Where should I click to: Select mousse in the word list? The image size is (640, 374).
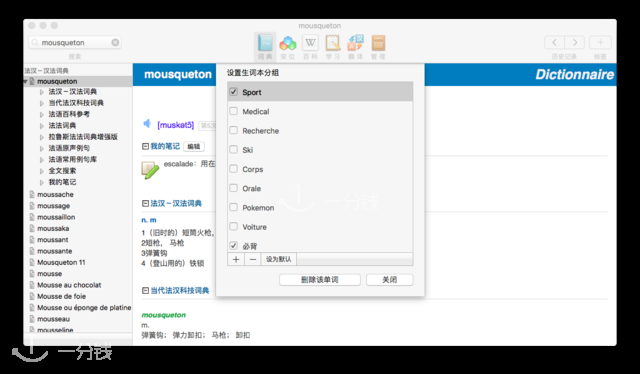49,274
